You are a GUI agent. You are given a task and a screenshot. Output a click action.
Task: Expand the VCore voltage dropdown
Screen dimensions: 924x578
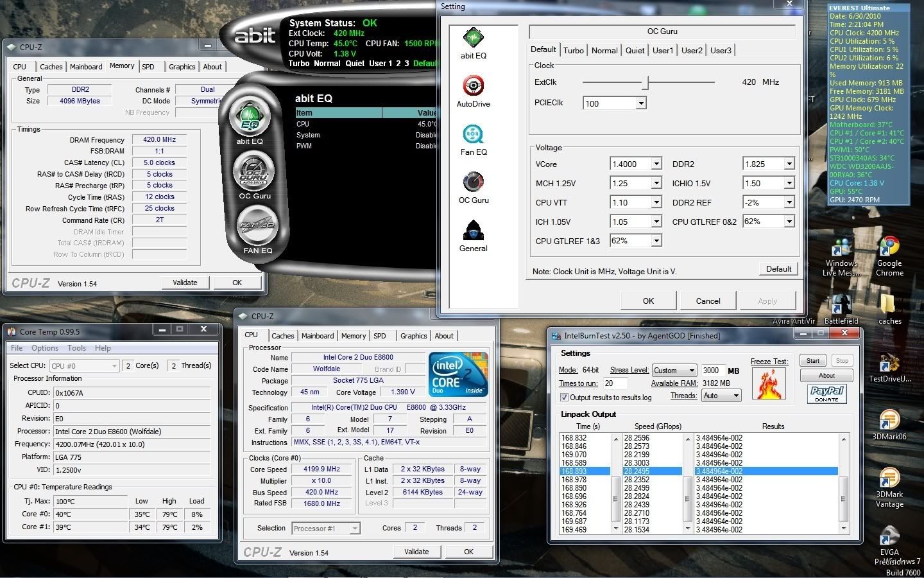click(656, 164)
